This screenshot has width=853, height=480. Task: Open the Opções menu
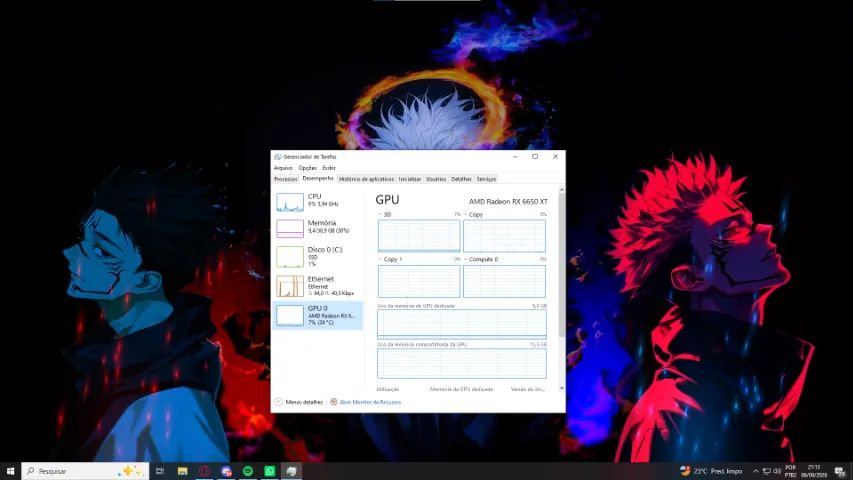tap(307, 168)
